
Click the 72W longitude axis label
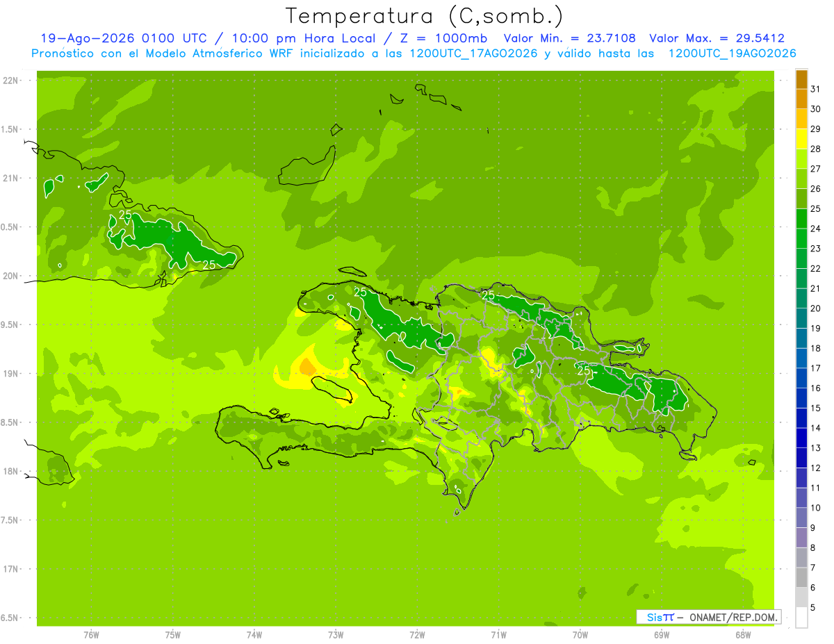[x=417, y=635]
